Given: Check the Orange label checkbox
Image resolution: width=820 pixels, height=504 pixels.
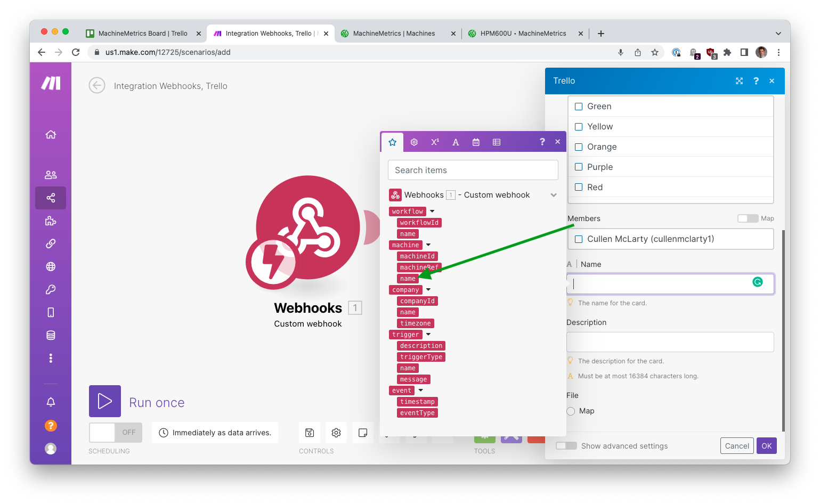Looking at the screenshot, I should click(x=579, y=147).
